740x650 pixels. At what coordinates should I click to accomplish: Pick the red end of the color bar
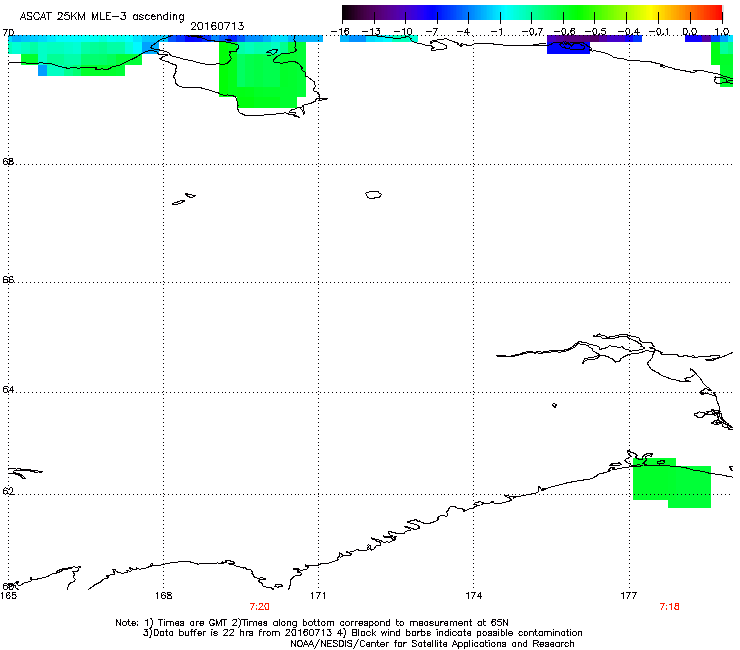coord(715,13)
